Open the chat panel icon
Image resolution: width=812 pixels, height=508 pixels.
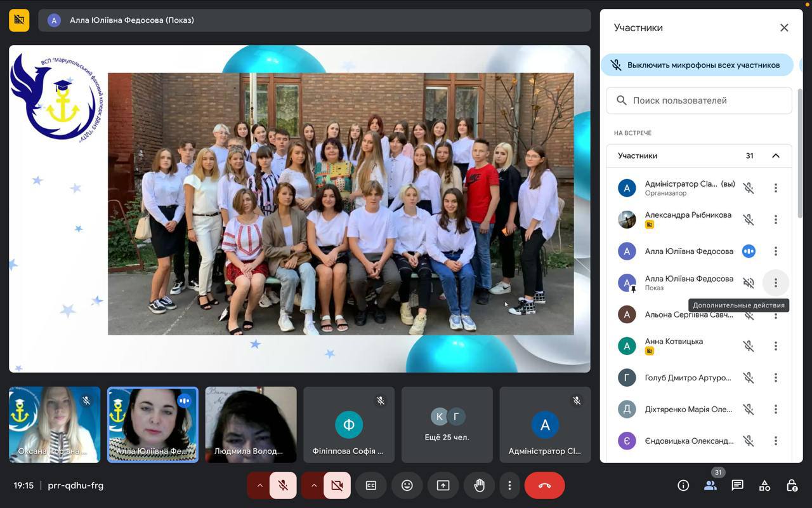[737, 485]
